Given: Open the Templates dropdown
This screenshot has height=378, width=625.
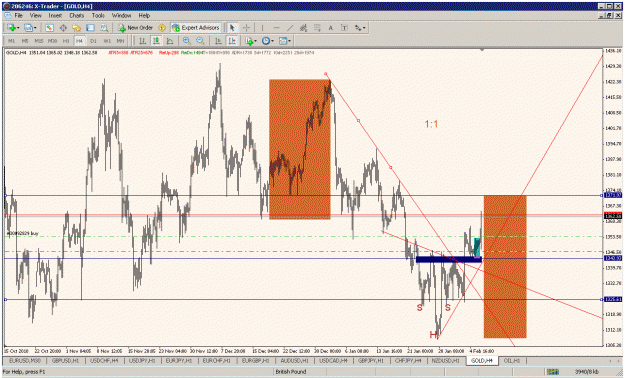Looking at the screenshot, I should tap(285, 41).
